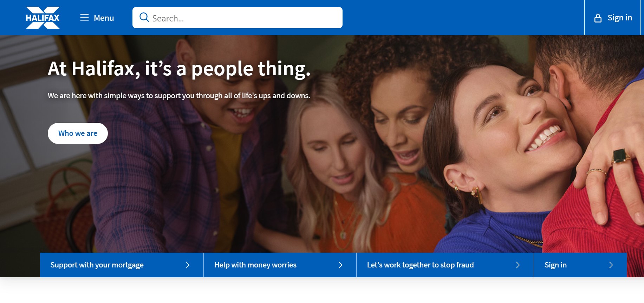Viewport: 644px width, 303px height.
Task: Click the chevron arrow beside Support with your mortgage
Action: pyautogui.click(x=188, y=265)
